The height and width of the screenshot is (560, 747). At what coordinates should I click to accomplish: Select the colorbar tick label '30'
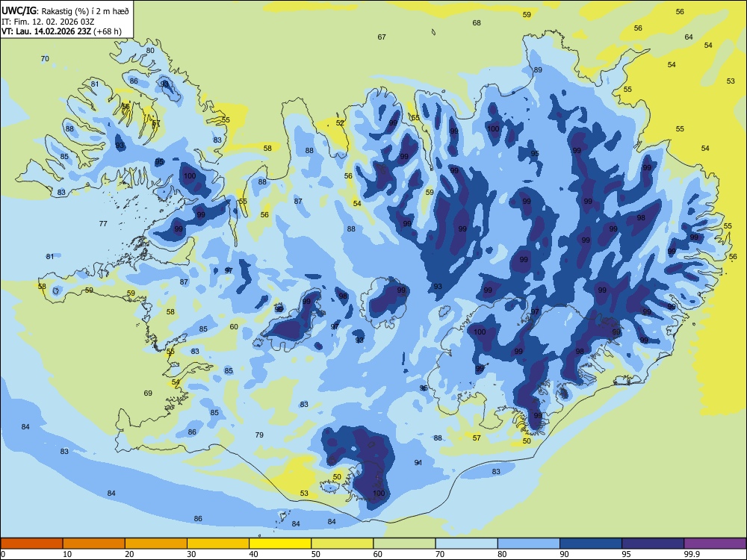click(x=191, y=554)
